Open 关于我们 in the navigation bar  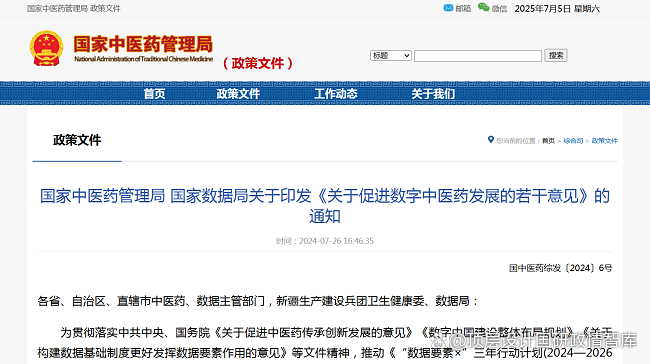[433, 94]
